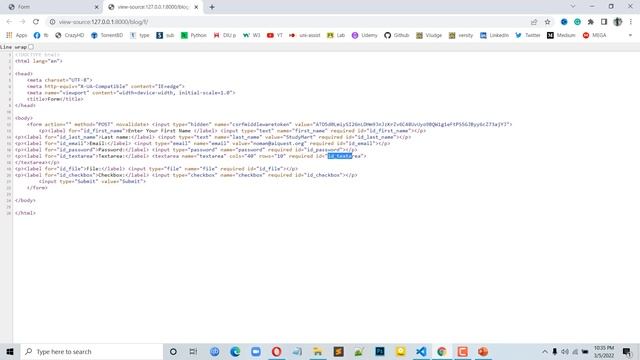The width and height of the screenshot is (640, 360).
Task: Open the Github bookmark
Action: (397, 36)
